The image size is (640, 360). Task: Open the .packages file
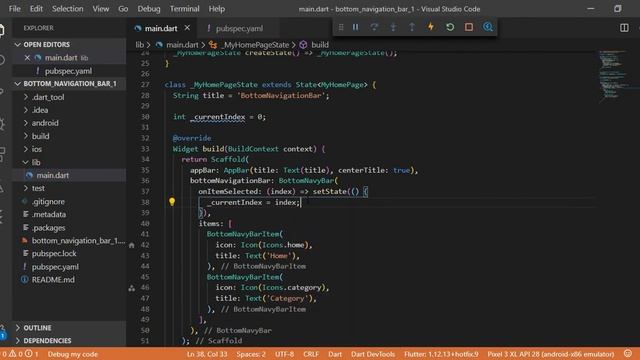point(69,227)
